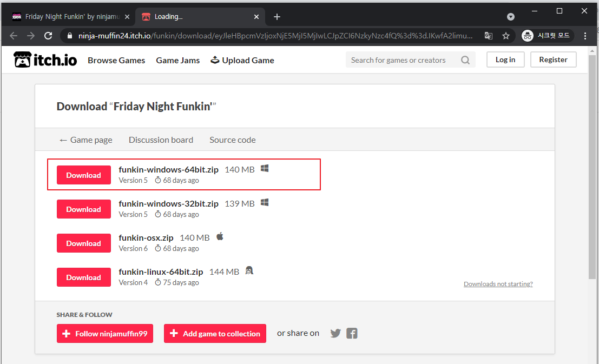Go back to Game page
The image size is (599, 364).
coord(85,140)
